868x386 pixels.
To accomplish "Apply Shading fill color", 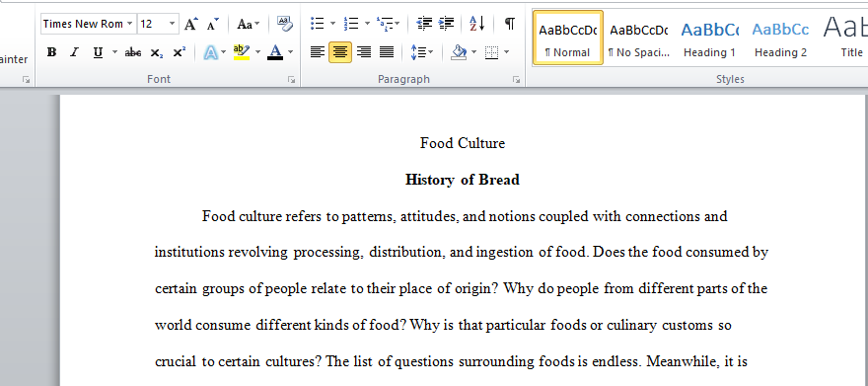I will pyautogui.click(x=459, y=52).
